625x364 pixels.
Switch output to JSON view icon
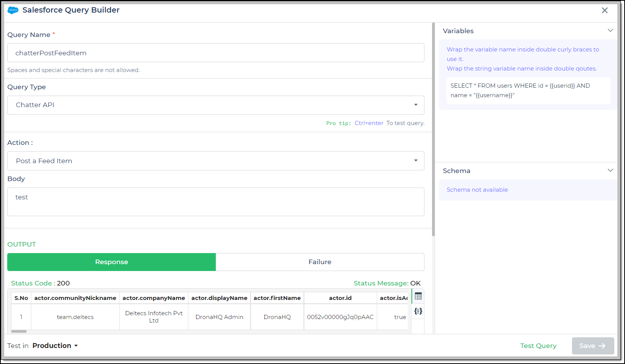418,311
